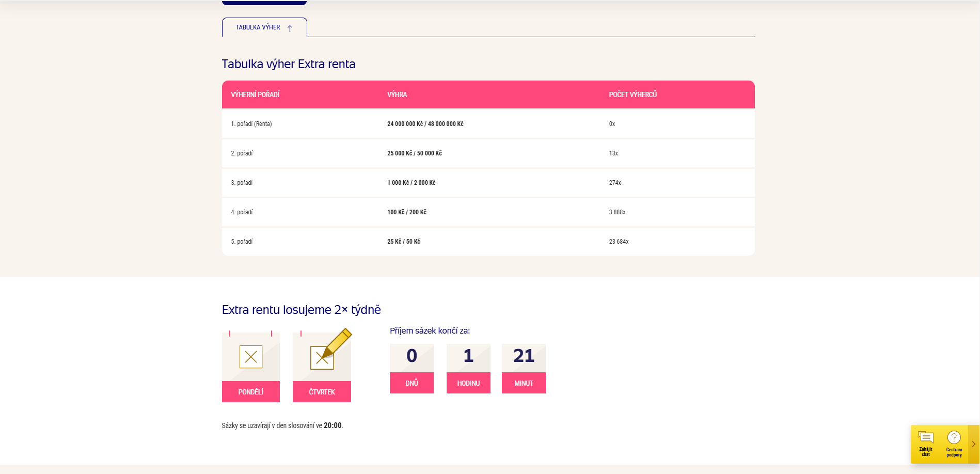Select the 5. pořadí row label

click(242, 242)
